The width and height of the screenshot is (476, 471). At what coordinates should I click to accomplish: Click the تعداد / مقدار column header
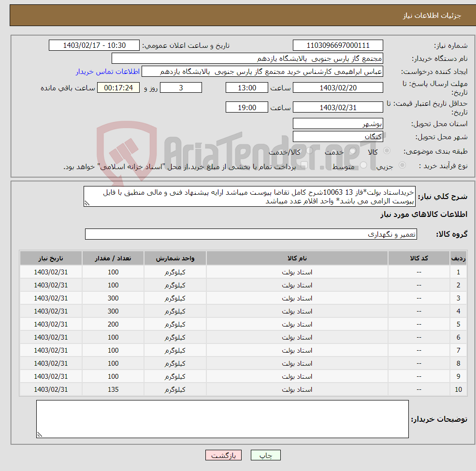(x=113, y=258)
